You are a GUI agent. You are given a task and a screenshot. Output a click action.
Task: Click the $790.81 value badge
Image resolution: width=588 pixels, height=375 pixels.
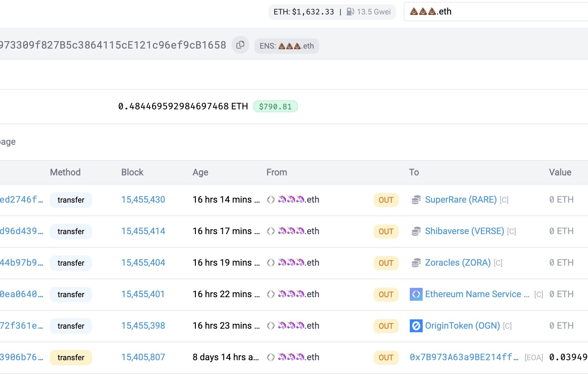275,106
